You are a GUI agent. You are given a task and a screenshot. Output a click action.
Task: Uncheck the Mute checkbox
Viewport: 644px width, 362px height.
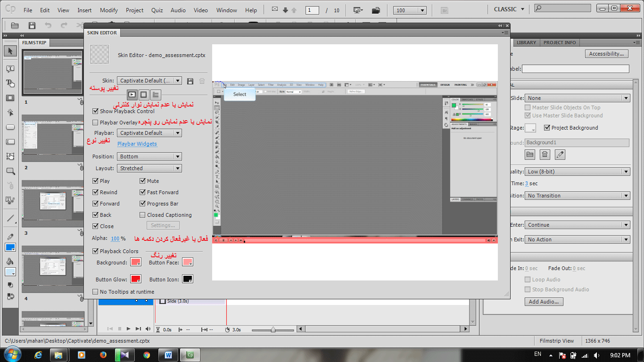pyautogui.click(x=143, y=181)
